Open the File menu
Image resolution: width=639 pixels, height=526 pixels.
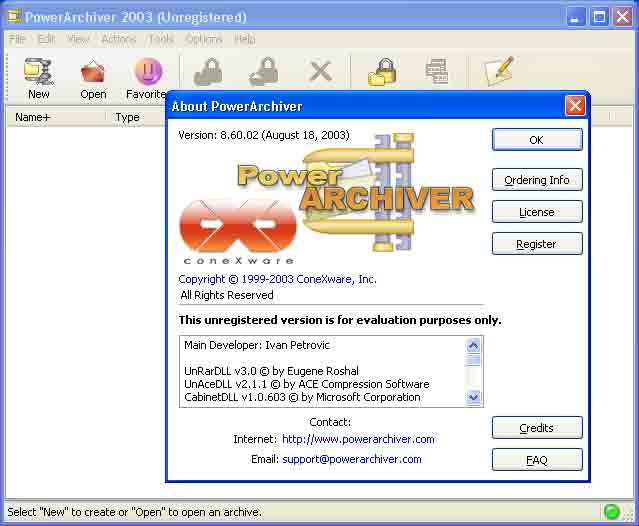pos(17,39)
